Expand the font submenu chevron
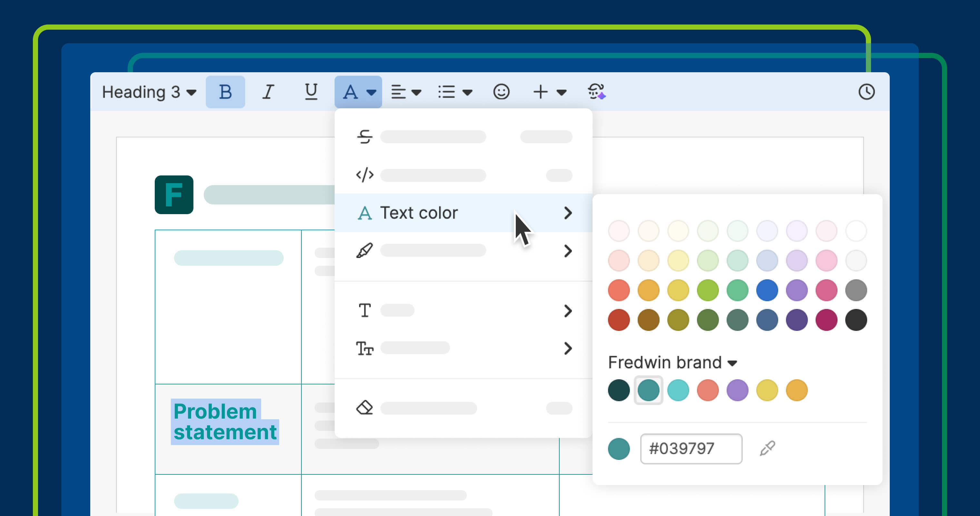 point(568,311)
